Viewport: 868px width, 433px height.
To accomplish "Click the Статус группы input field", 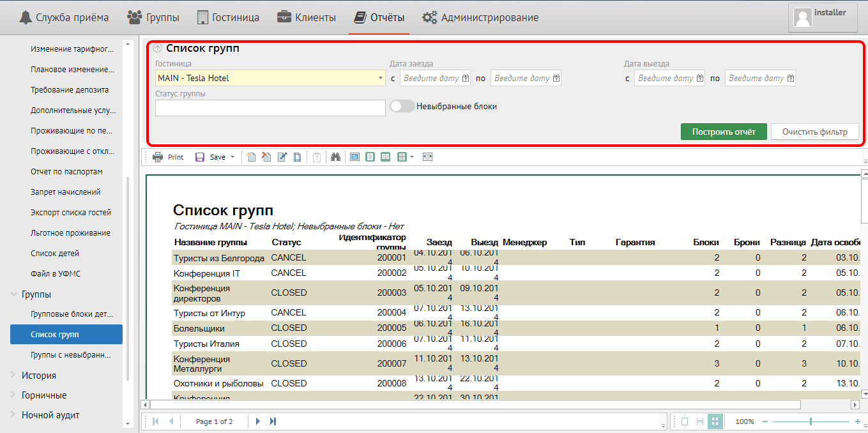I will (270, 108).
